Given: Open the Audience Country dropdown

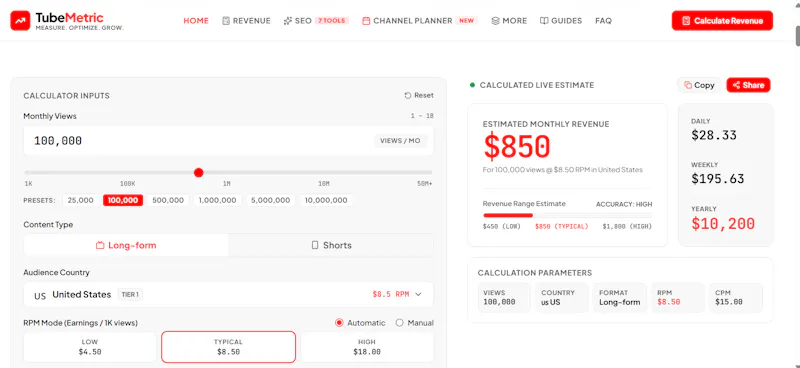Looking at the screenshot, I should point(228,295).
